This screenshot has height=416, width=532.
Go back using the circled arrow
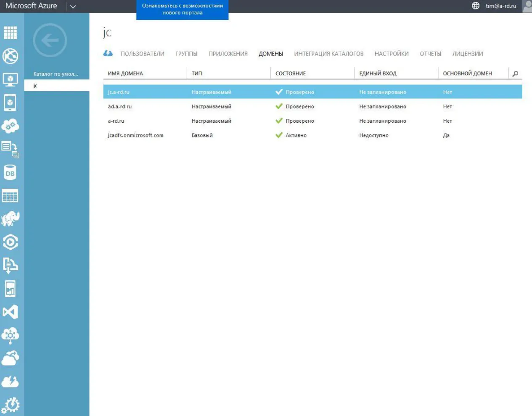(x=50, y=40)
